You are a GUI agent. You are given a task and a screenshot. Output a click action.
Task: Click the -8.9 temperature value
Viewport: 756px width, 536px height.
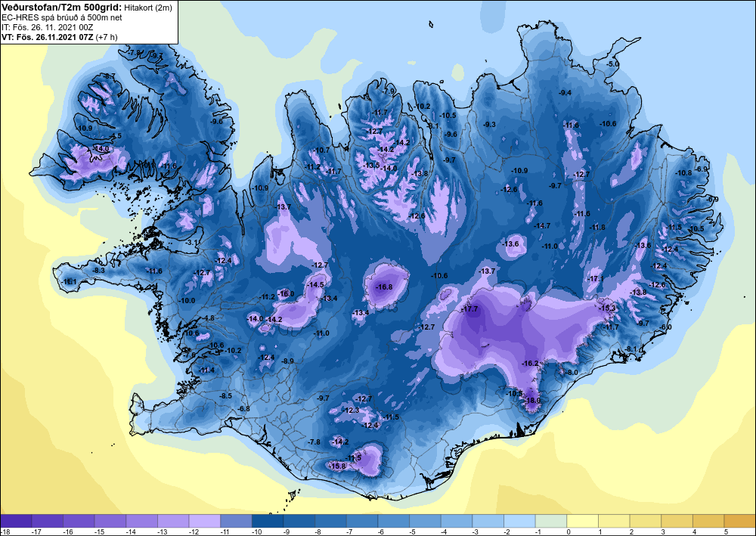pyautogui.click(x=288, y=361)
